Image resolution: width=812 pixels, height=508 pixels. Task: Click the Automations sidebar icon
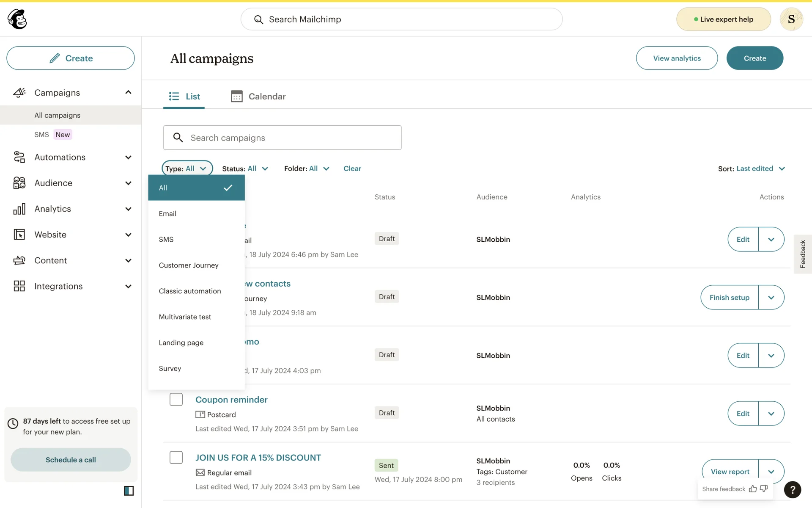[19, 157]
